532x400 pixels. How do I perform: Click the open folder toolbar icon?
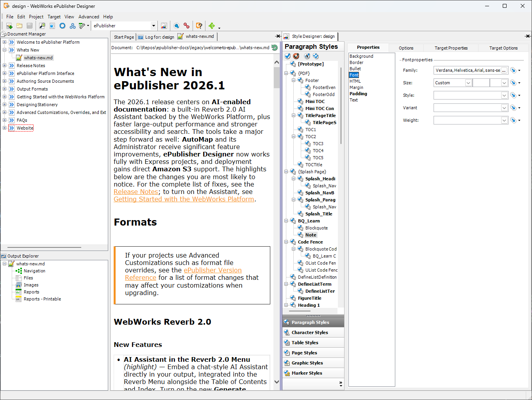(19, 26)
